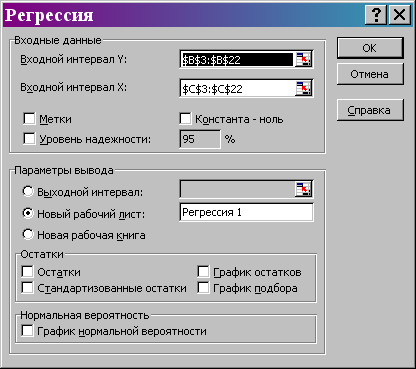Select Выходной интервал radio button
The height and width of the screenshot is (369, 416).
(28, 191)
